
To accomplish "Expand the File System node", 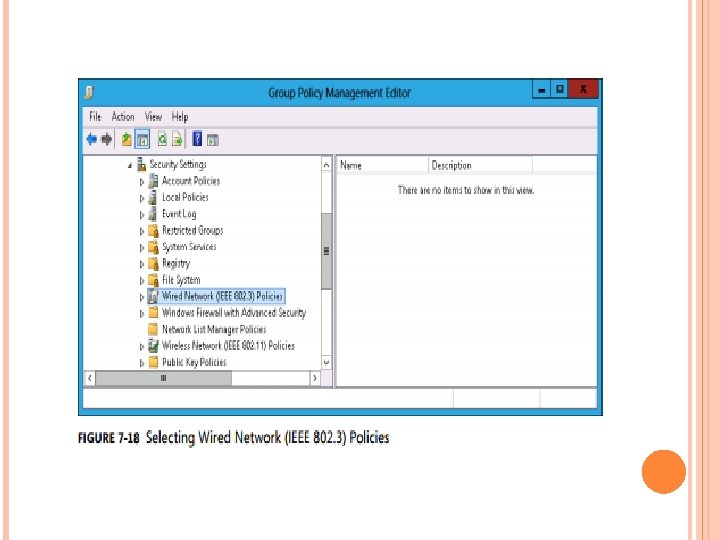I will (142, 281).
